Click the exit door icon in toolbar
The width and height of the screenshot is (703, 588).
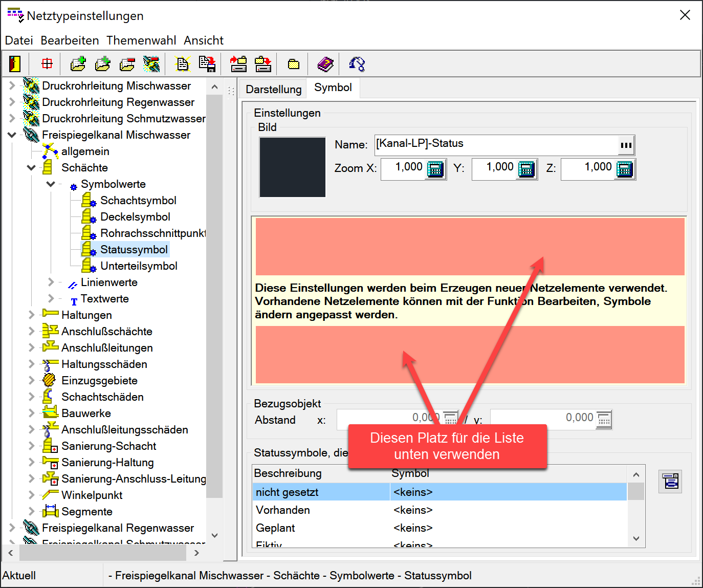(15, 64)
